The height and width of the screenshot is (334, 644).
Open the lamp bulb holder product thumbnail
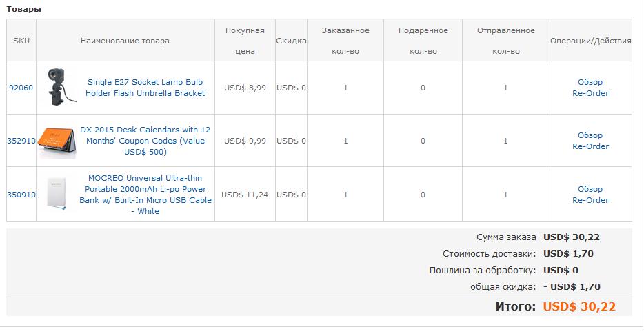[x=61, y=87]
